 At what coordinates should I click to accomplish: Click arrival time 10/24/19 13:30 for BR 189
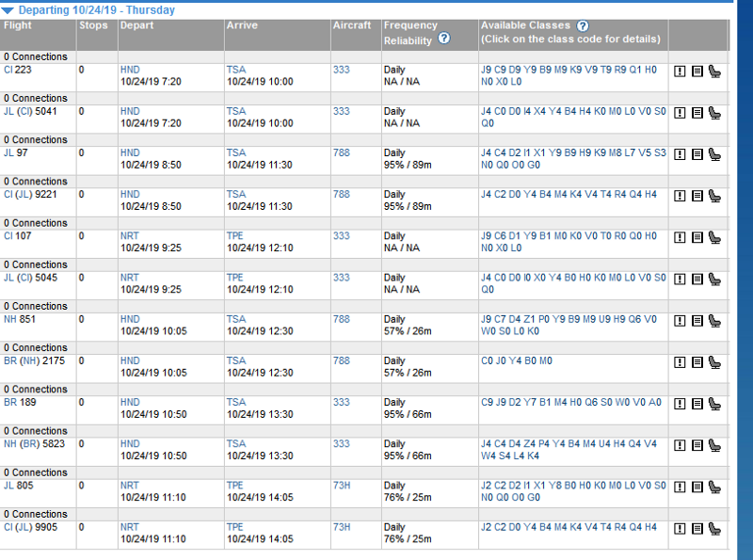260,414
